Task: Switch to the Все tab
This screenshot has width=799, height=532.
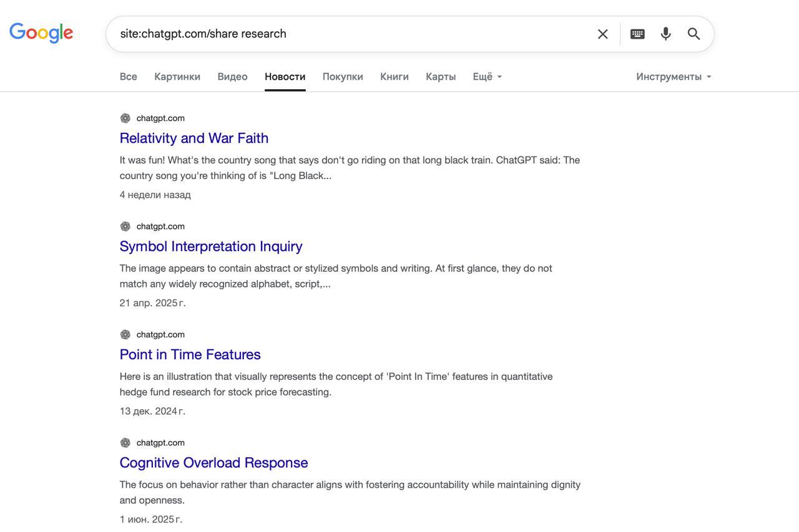Action: click(129, 77)
